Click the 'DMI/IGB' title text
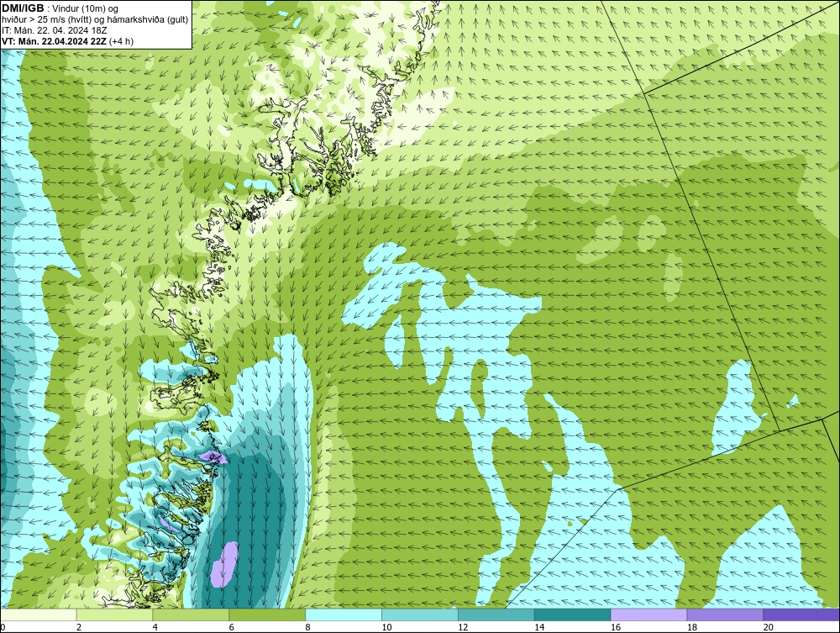840x633 pixels. click(23, 8)
